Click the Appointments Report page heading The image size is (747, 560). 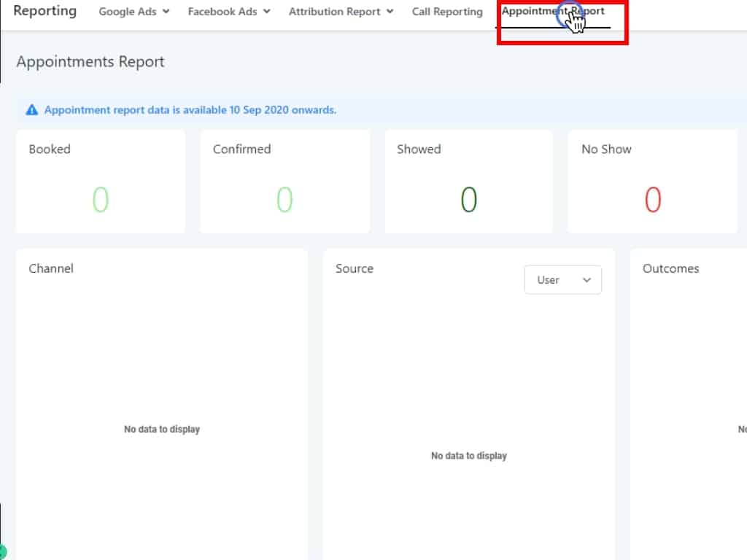tap(90, 62)
